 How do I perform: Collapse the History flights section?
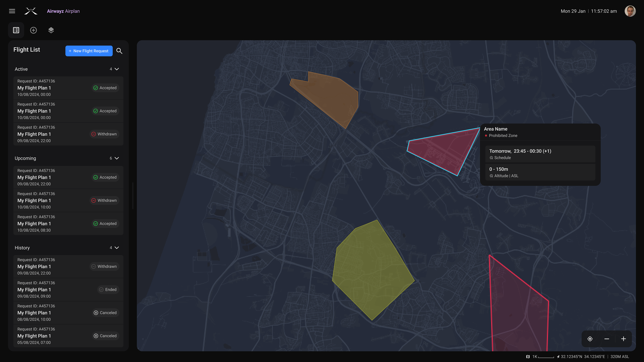117,248
